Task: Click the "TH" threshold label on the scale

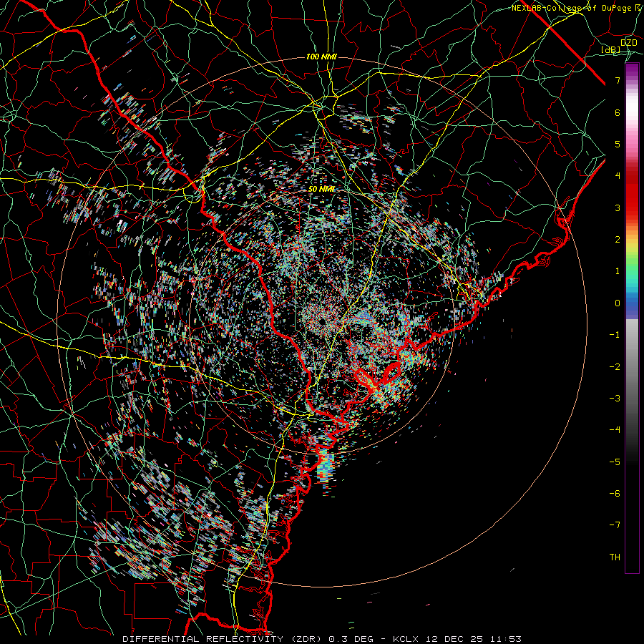Action: 615,557
